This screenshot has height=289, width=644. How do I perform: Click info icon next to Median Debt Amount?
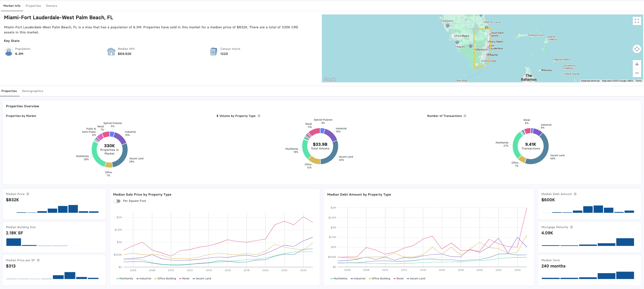(x=575, y=194)
